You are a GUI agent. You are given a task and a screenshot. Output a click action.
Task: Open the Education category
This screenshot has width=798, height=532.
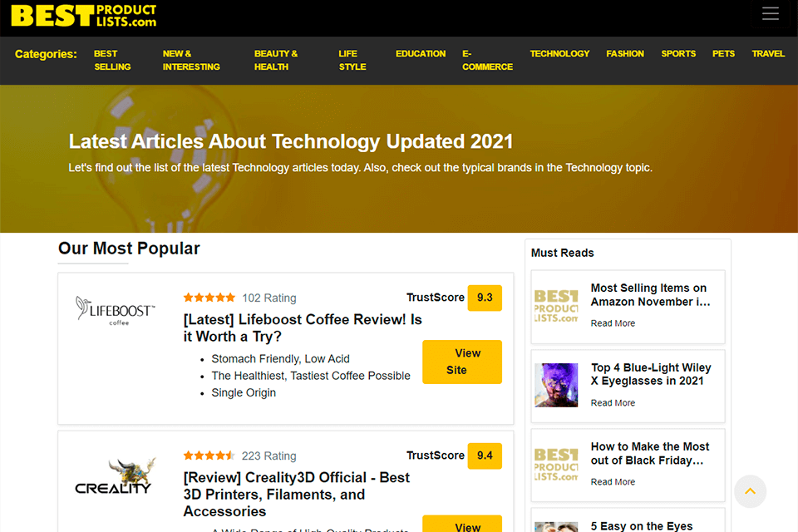tap(421, 53)
